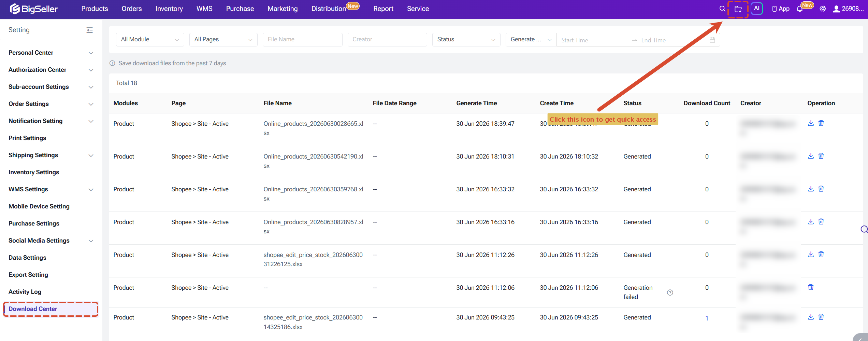Open the Status filter dropdown
Image resolution: width=868 pixels, height=341 pixels.
(x=466, y=40)
